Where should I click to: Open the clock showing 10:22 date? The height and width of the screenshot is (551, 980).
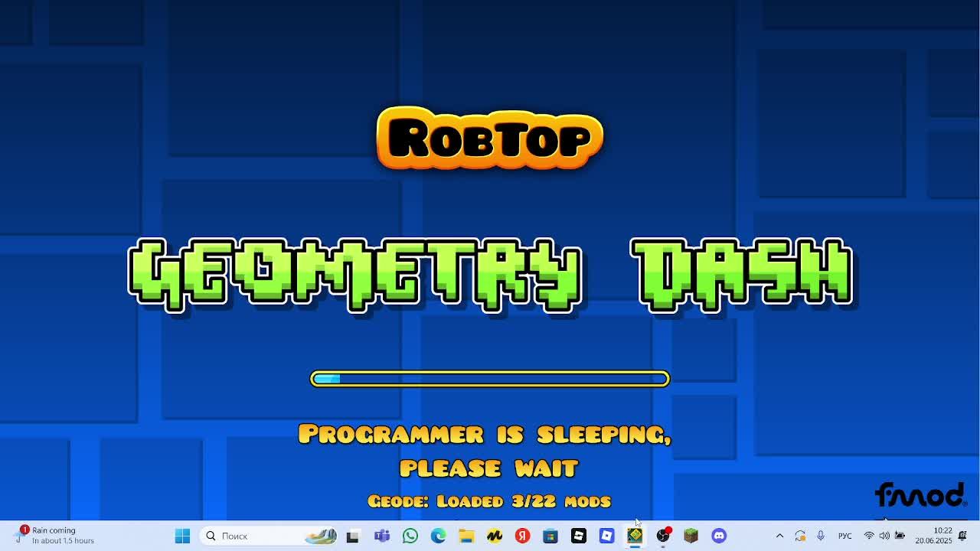934,536
